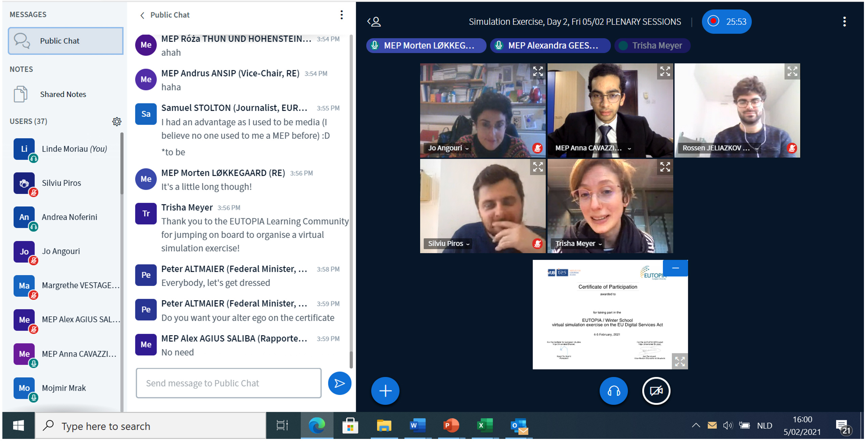Screen dimensions: 868x446
Task: Enable webcam with the share camera button
Action: [x=656, y=391]
